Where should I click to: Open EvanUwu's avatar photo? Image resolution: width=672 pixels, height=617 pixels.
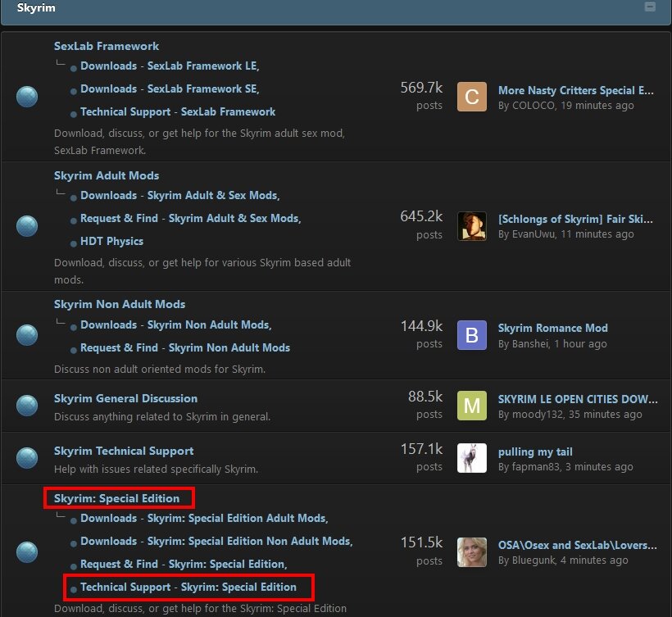472,226
